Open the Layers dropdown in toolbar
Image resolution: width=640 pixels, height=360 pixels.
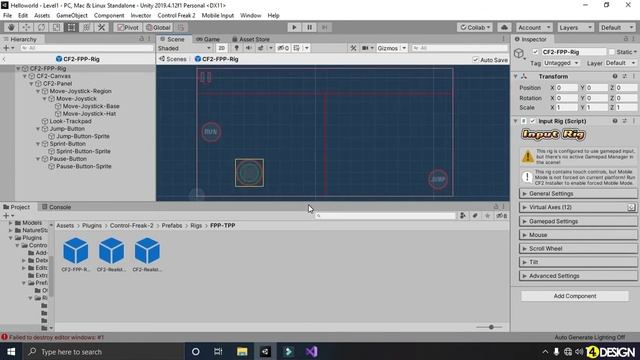tap(575, 27)
